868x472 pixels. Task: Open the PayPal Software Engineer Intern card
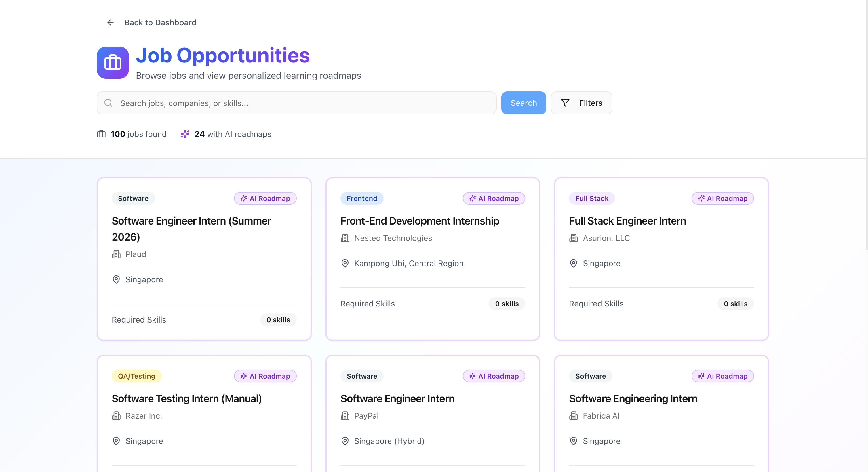coord(397,399)
